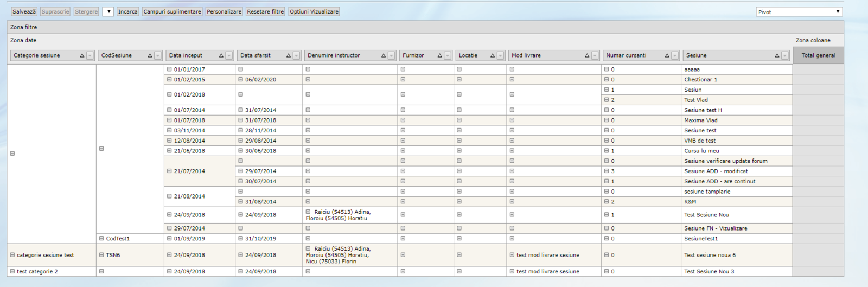Click sort triangle in CodSesiune header
Image resolution: width=868 pixels, height=287 pixels.
(x=150, y=55)
